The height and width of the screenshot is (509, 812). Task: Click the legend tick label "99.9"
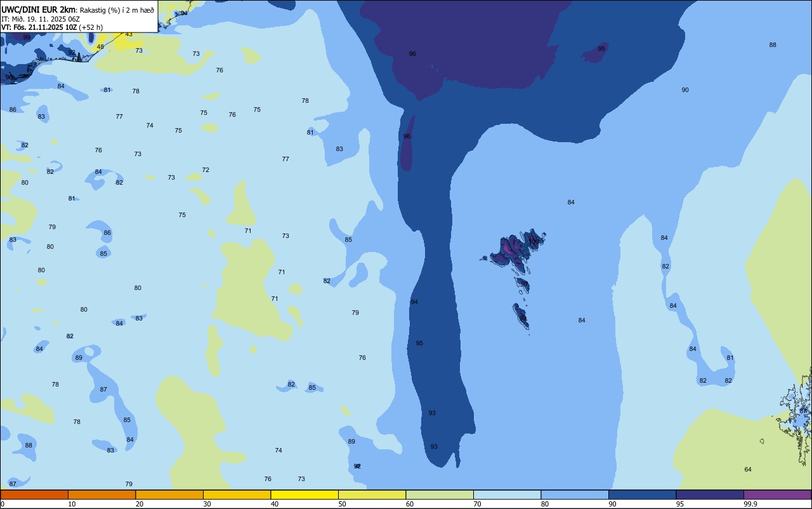(x=750, y=504)
